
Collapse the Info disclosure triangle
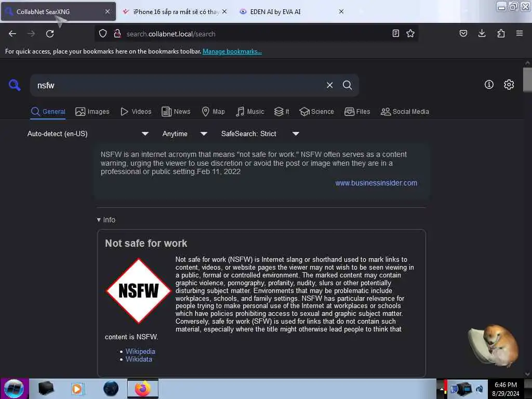tap(99, 220)
